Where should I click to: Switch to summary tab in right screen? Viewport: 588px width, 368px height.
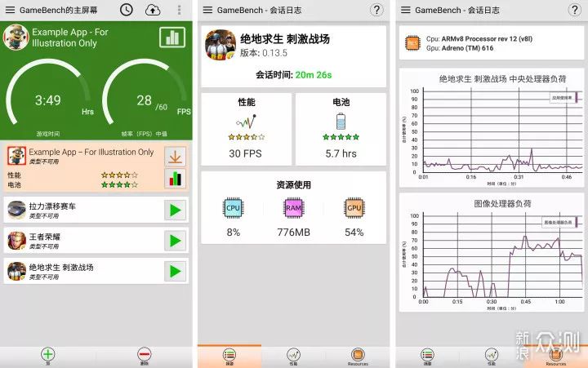pyautogui.click(x=427, y=356)
